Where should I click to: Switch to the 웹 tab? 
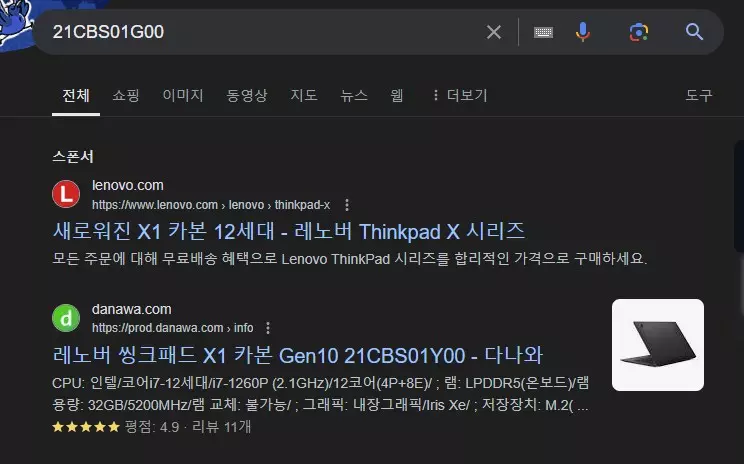[x=397, y=96]
